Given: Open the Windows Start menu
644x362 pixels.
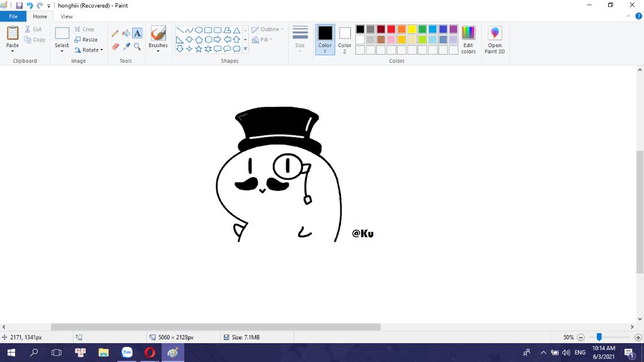Looking at the screenshot, I should click(x=11, y=353).
